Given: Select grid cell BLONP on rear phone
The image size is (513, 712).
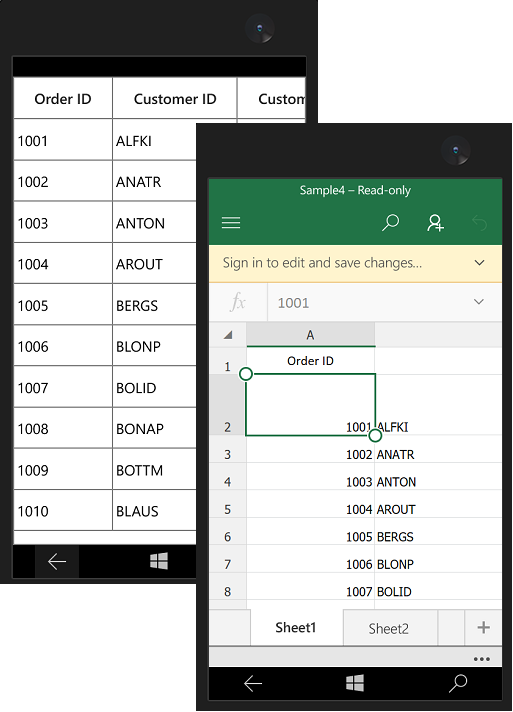Looking at the screenshot, I should coord(154,346).
